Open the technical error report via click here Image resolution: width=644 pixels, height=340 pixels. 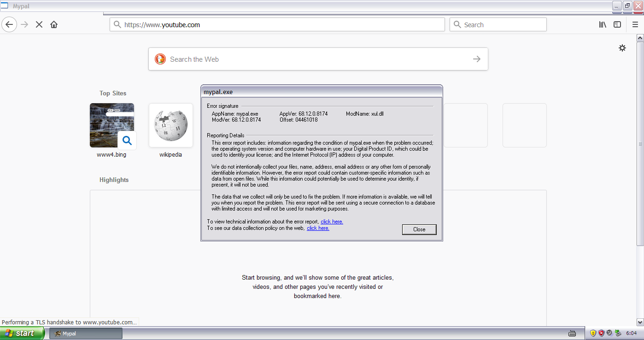[x=332, y=222]
